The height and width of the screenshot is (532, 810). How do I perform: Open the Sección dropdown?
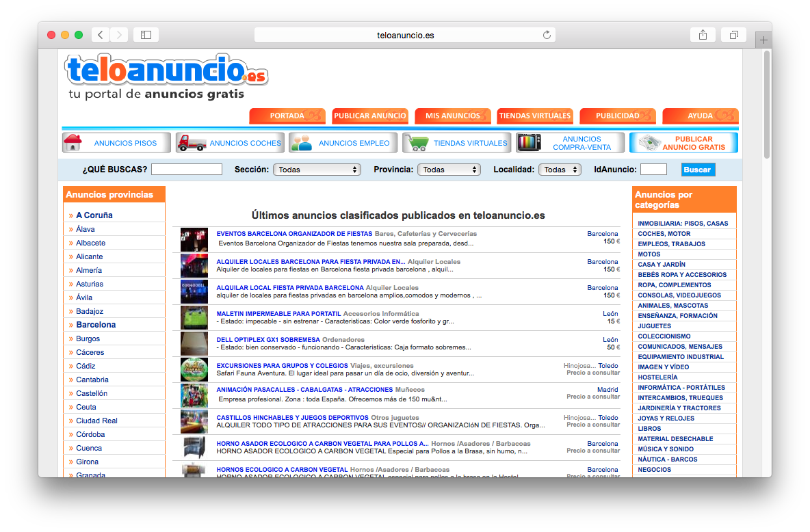click(317, 170)
